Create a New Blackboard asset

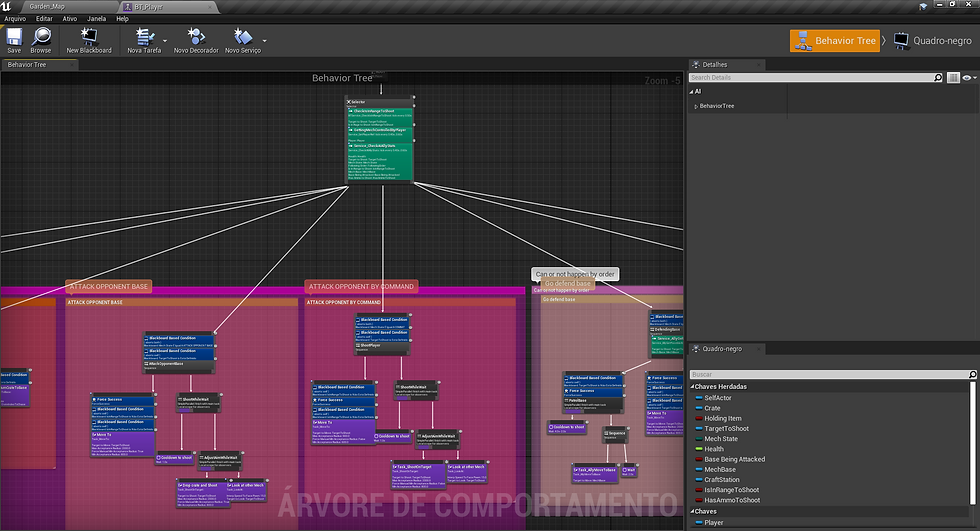click(89, 36)
